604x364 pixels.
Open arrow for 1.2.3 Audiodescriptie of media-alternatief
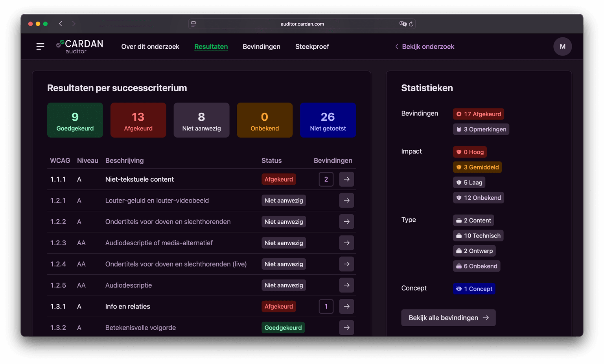click(346, 243)
